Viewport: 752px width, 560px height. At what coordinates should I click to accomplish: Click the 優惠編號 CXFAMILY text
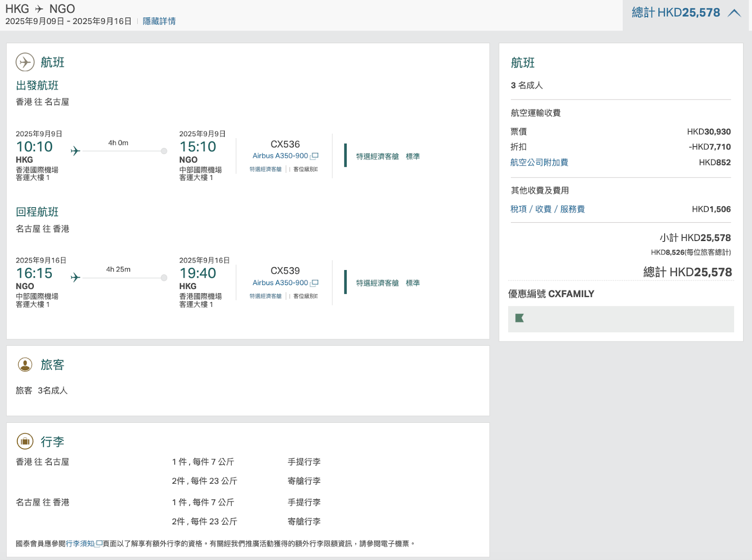[551, 294]
